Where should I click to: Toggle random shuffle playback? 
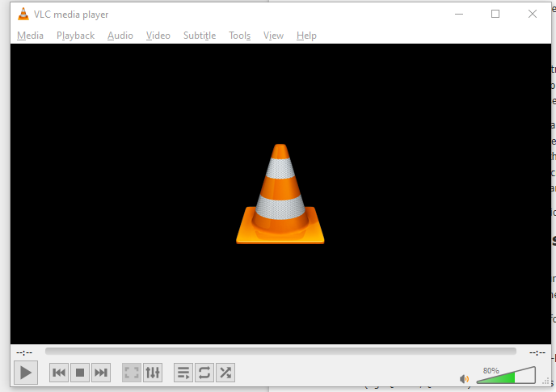click(225, 373)
